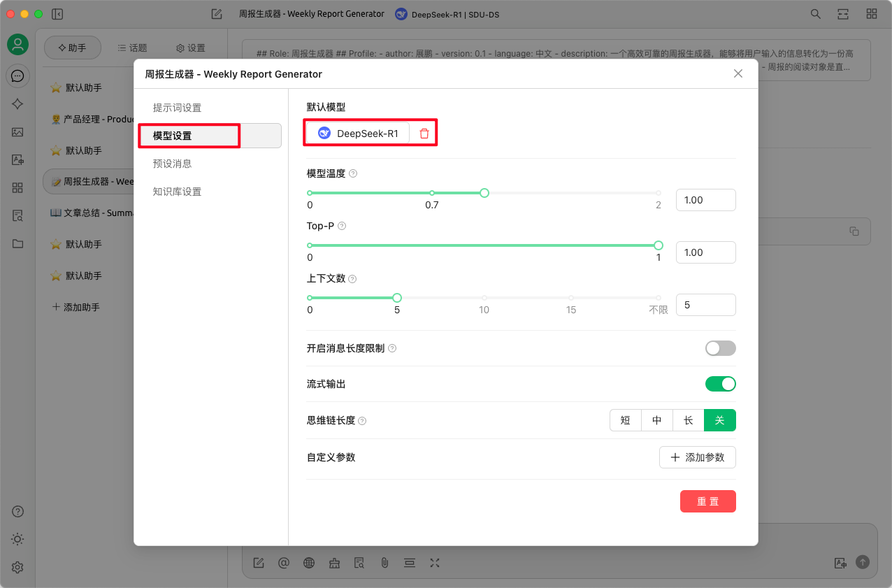Switch to the 设置 tab in side panel
The image size is (892, 588).
191,48
